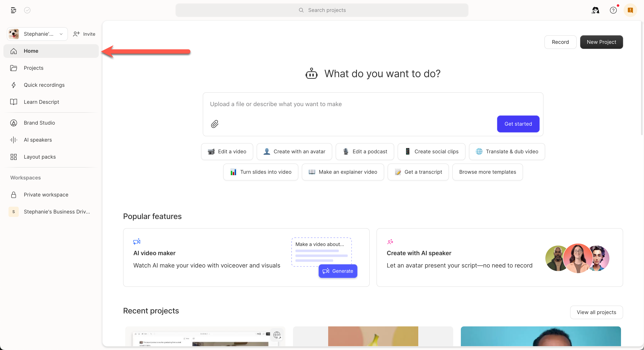The image size is (644, 350).
Task: Choose the Edit a podcast template
Action: [365, 152]
